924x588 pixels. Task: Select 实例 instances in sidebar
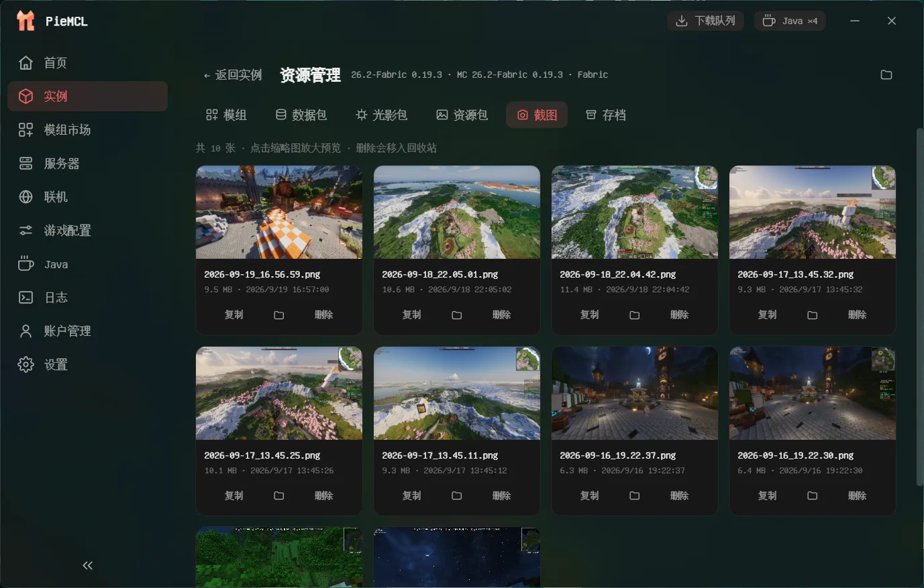pyautogui.click(x=87, y=97)
